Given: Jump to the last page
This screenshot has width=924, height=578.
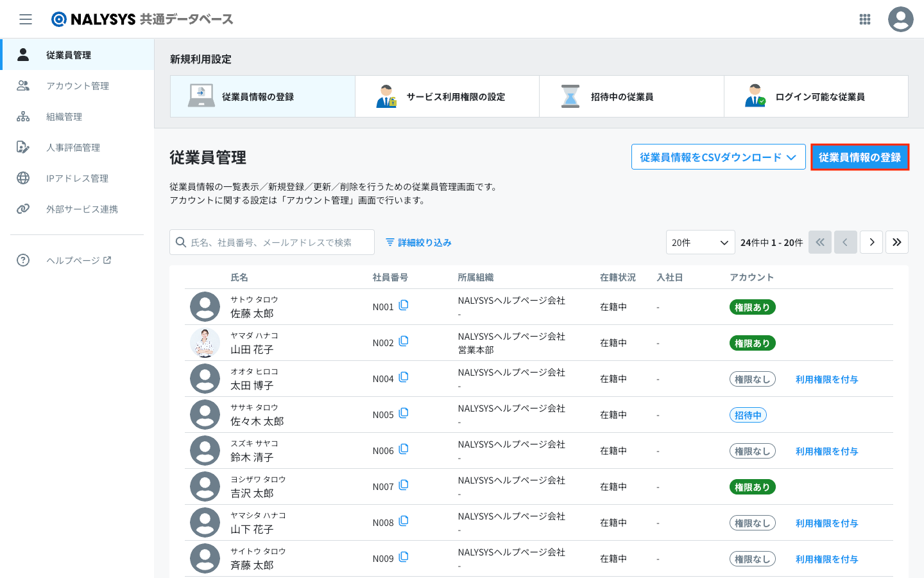Looking at the screenshot, I should (896, 242).
